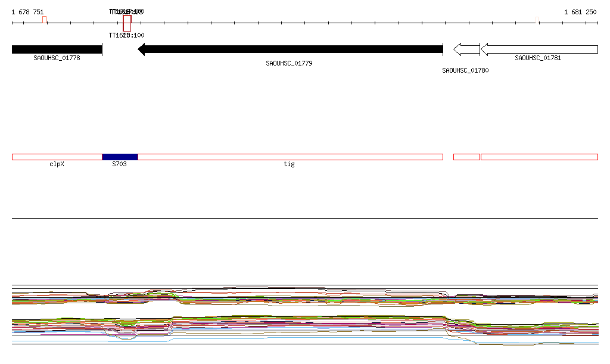Click the faint marker near position 1 681 250

pyautogui.click(x=538, y=20)
